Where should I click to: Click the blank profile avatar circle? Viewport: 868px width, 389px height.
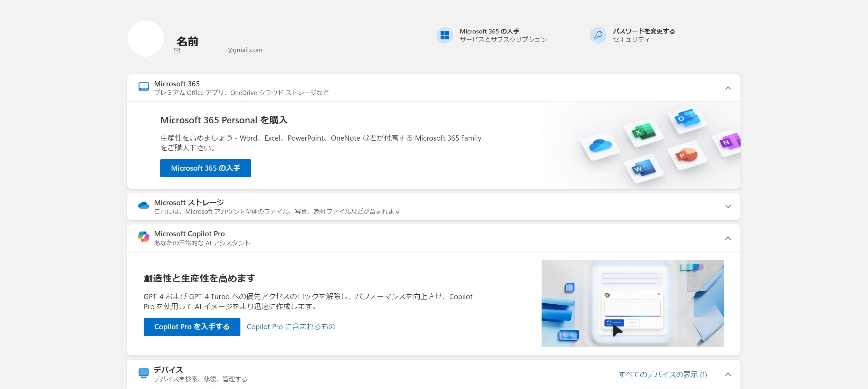[146, 38]
